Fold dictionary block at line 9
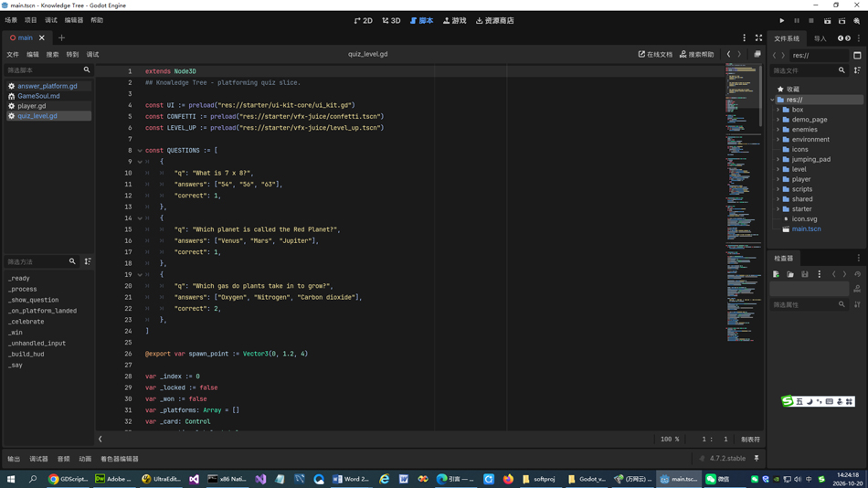The height and width of the screenshot is (488, 868). (140, 162)
